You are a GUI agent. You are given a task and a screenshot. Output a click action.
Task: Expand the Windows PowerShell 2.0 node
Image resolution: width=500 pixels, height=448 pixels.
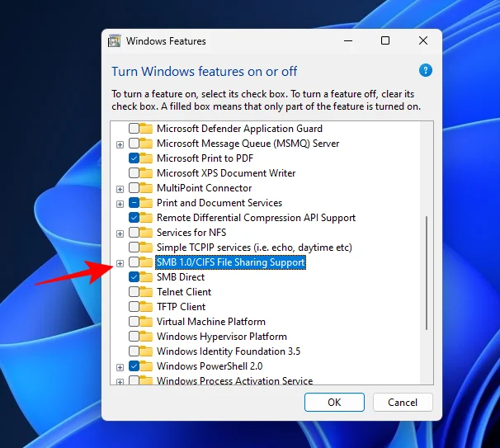pos(120,367)
